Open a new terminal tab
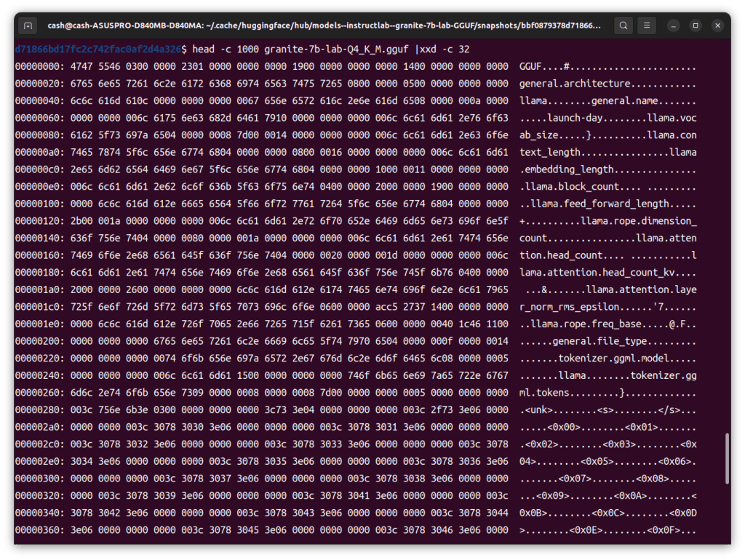This screenshot has width=745, height=560. coord(28,25)
